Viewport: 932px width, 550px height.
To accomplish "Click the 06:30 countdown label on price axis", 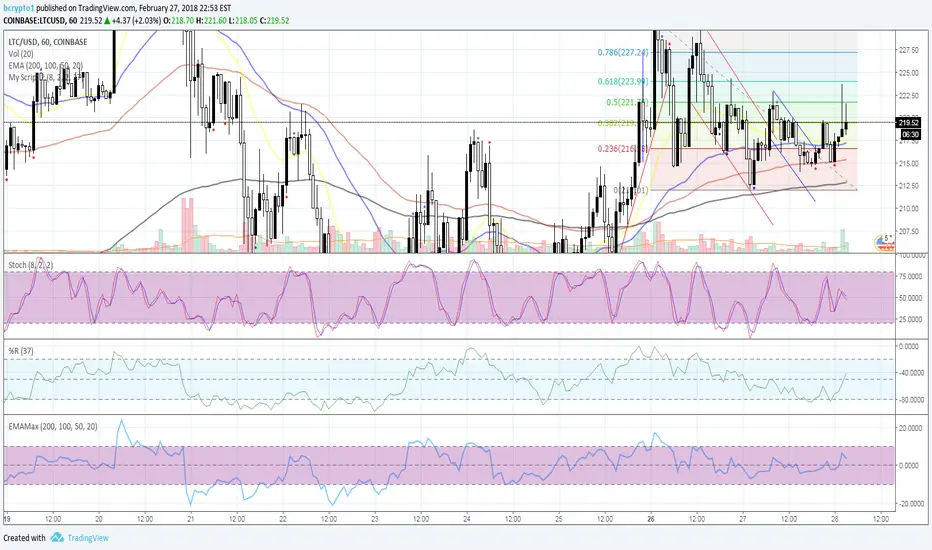I will point(909,133).
